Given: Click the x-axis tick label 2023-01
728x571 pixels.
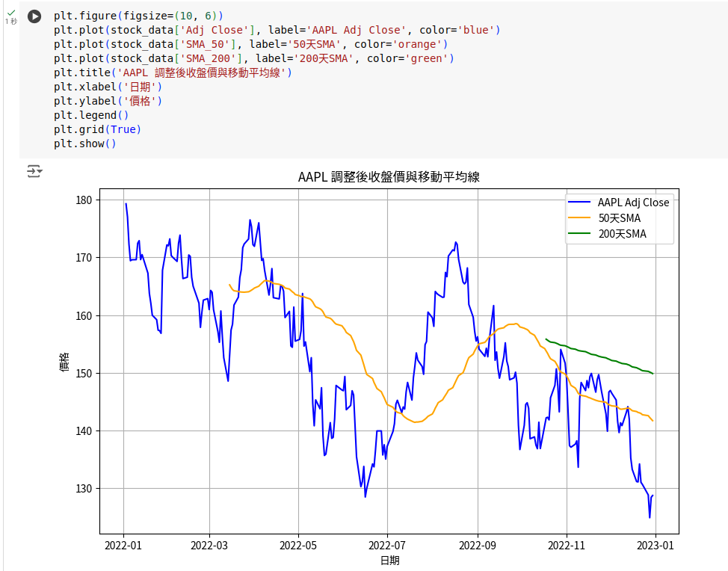Looking at the screenshot, I should (655, 546).
